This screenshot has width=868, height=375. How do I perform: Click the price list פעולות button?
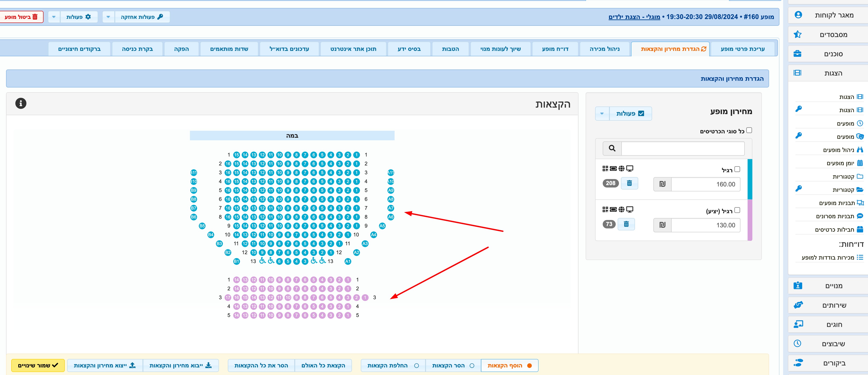coord(630,113)
